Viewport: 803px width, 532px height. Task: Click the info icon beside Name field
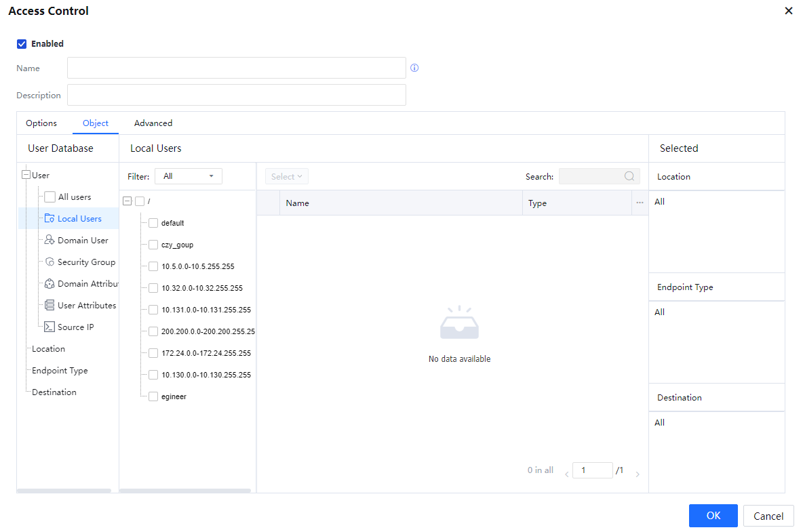pos(414,68)
